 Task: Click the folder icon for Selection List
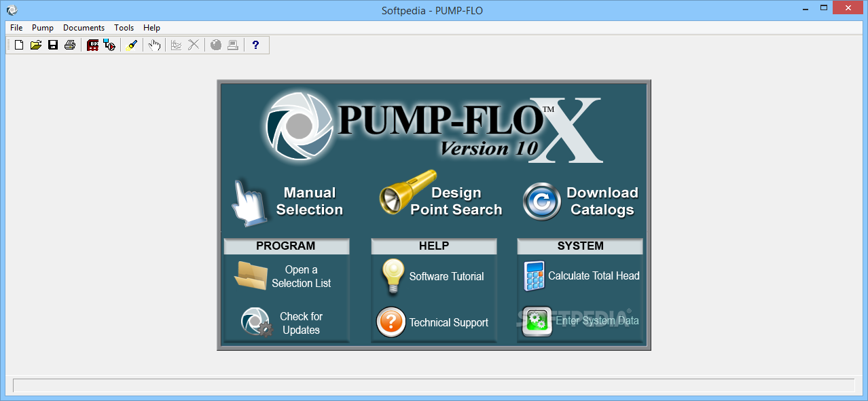251,276
